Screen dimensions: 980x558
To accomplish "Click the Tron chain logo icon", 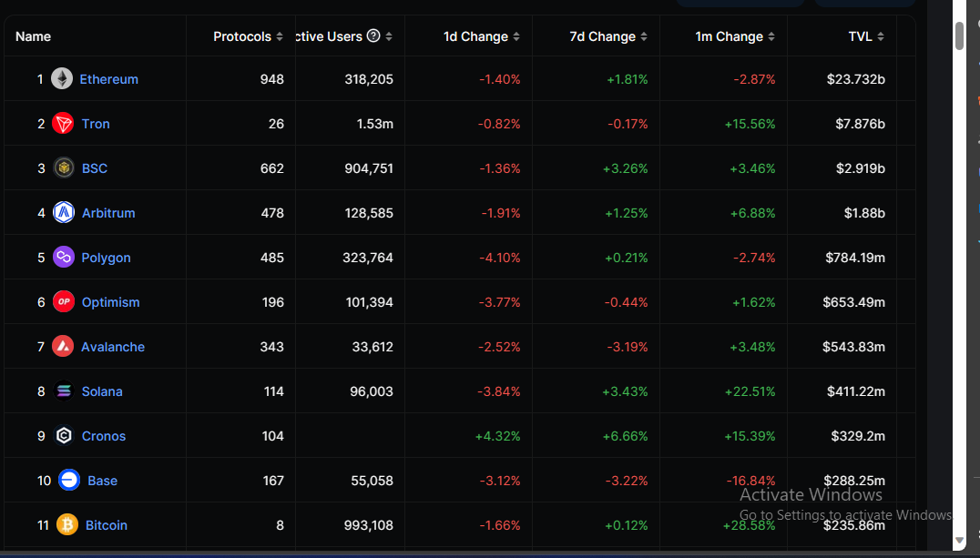I will pyautogui.click(x=63, y=124).
